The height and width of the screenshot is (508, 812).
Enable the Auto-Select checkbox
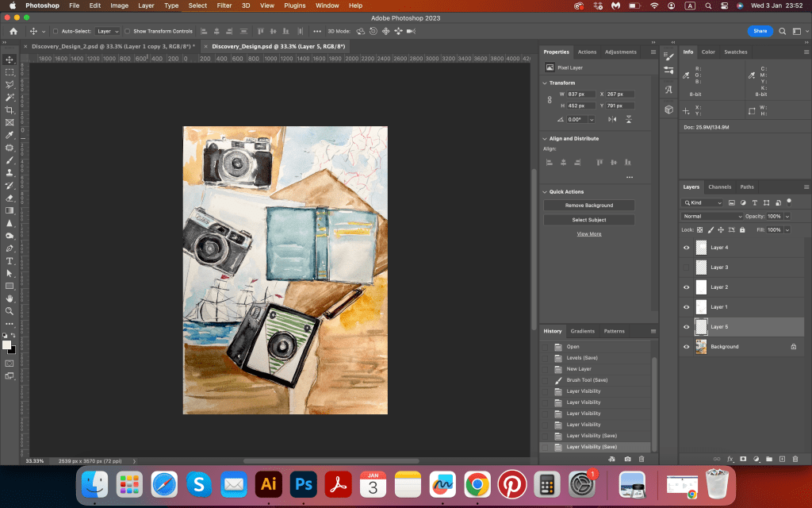[56, 31]
